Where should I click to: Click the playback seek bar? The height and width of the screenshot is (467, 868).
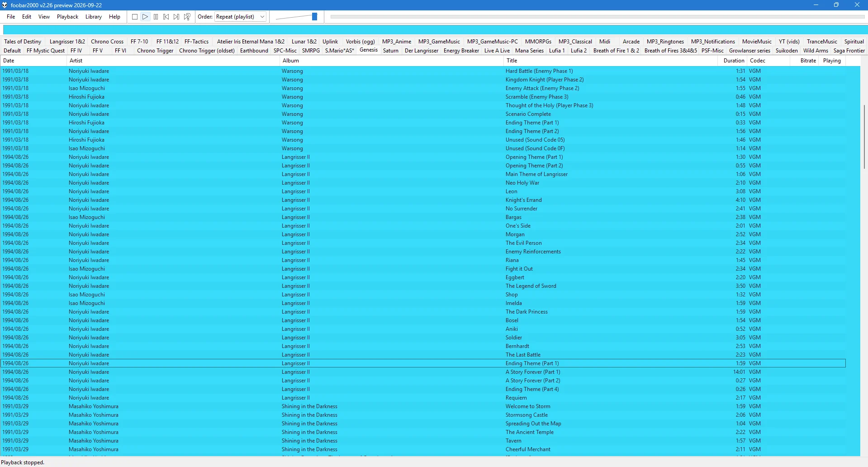pyautogui.click(x=598, y=17)
